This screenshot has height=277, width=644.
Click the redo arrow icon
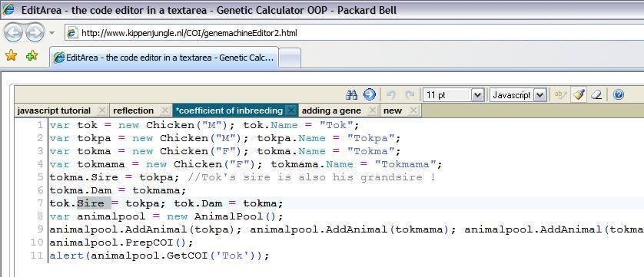410,95
